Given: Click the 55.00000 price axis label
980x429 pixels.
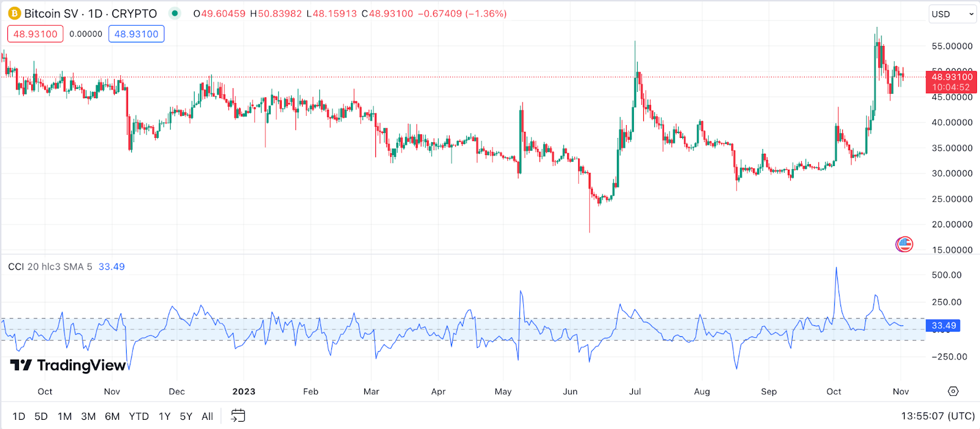Looking at the screenshot, I should point(952,46).
